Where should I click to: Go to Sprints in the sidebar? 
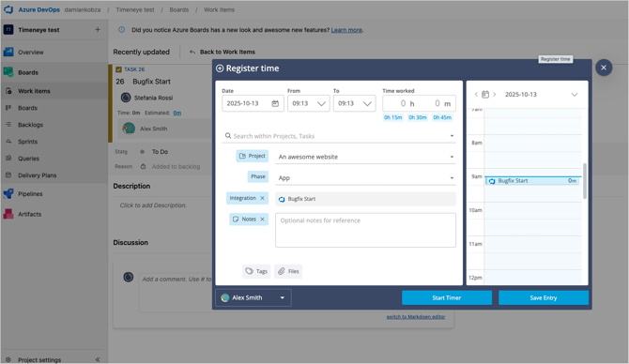[x=27, y=142]
